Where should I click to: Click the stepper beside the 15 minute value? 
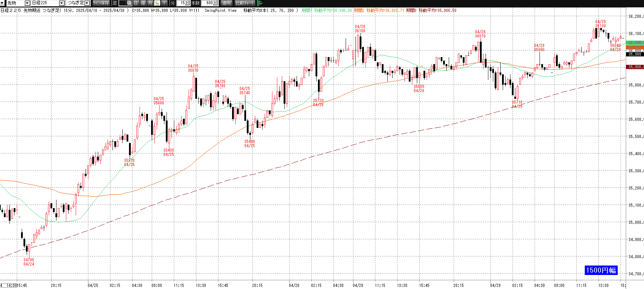pyautogui.click(x=188, y=3)
